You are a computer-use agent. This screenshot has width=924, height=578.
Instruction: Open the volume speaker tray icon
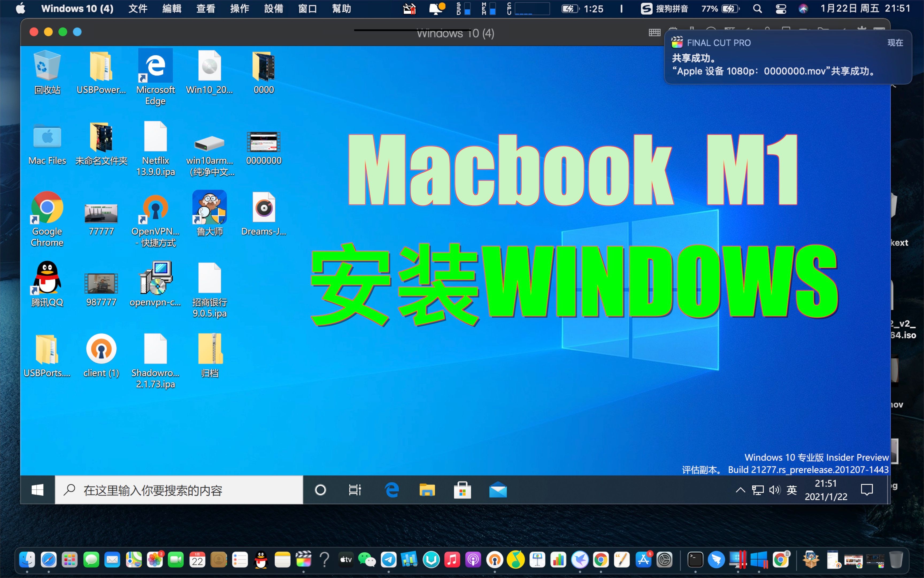pyautogui.click(x=775, y=490)
